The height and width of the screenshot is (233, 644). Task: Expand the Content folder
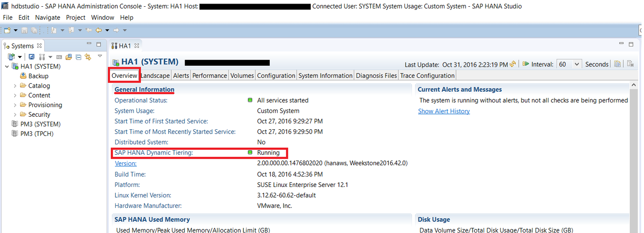click(x=15, y=95)
